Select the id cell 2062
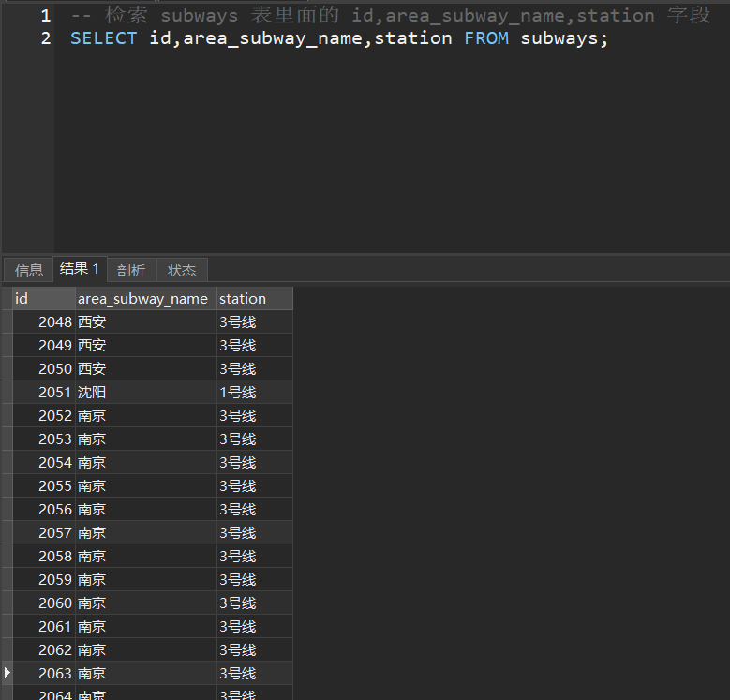This screenshot has height=700, width=730. [x=44, y=649]
